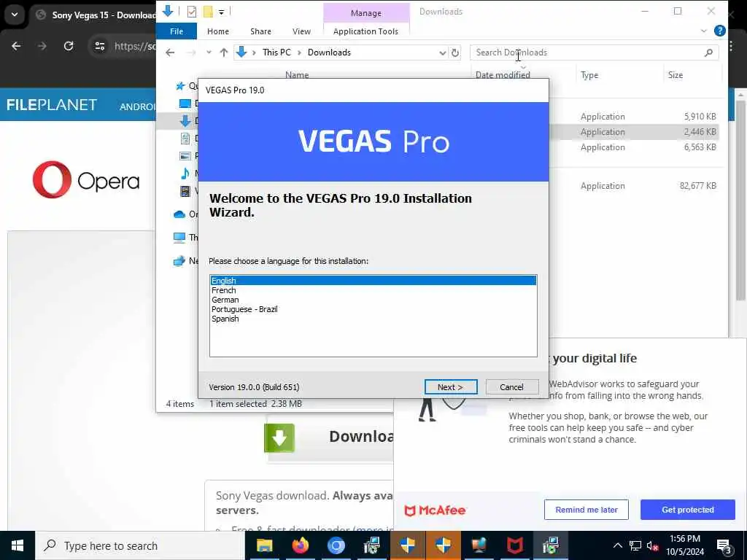Reload the browser page
This screenshot has width=747, height=560.
69,46
